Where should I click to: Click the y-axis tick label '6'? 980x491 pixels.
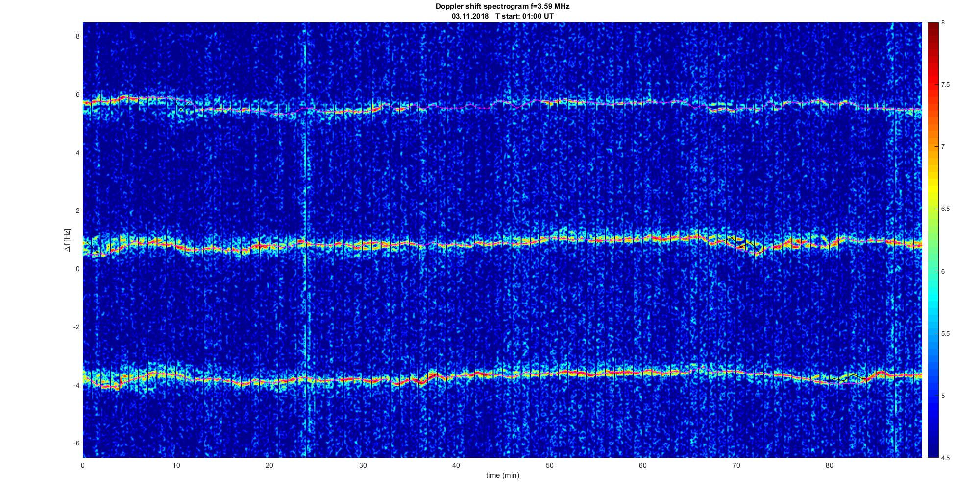coord(77,94)
